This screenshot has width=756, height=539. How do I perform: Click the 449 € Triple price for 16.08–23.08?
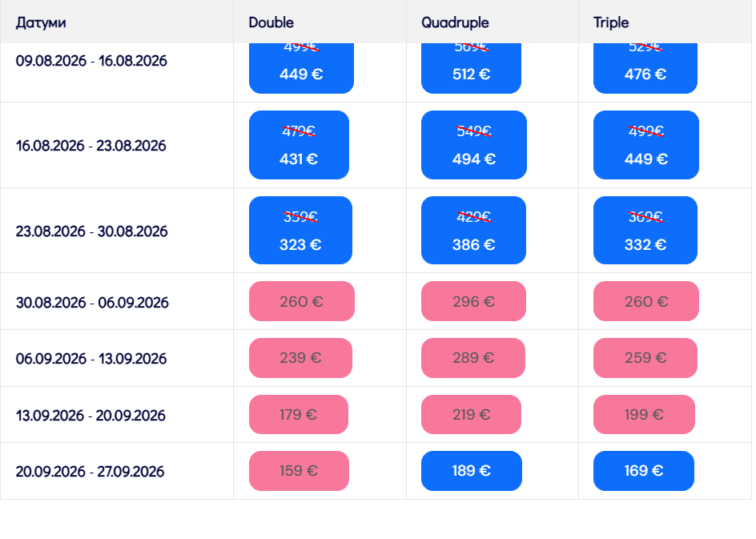645,145
